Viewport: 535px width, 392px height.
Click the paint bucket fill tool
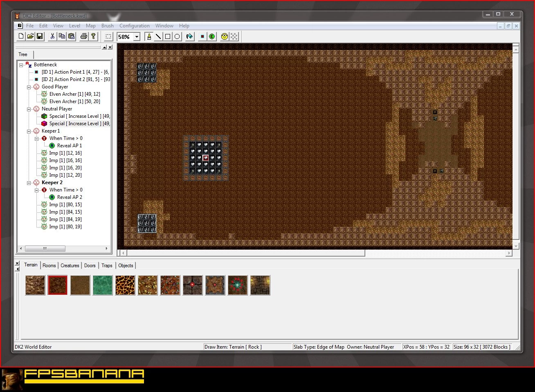click(x=189, y=36)
